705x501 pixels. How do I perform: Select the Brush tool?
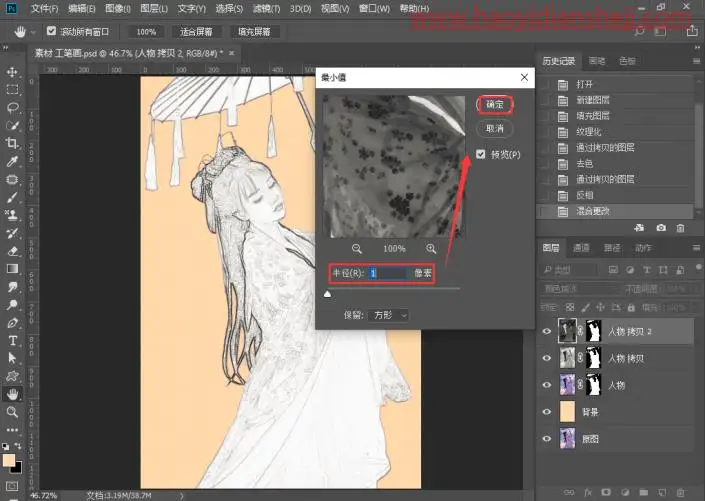coord(12,197)
